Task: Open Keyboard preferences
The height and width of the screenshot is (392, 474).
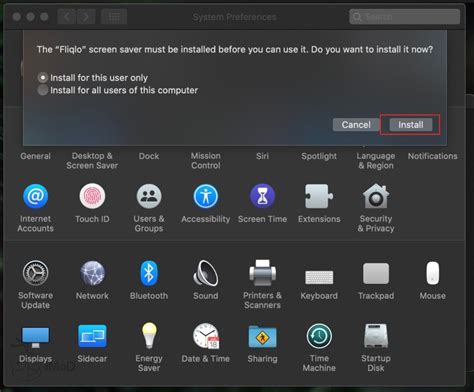Action: [319, 277]
